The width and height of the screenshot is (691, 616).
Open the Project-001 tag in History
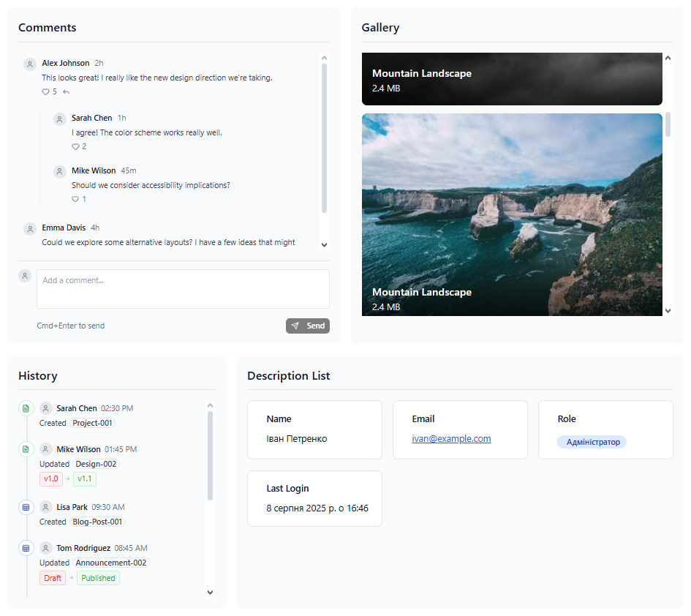pos(92,423)
